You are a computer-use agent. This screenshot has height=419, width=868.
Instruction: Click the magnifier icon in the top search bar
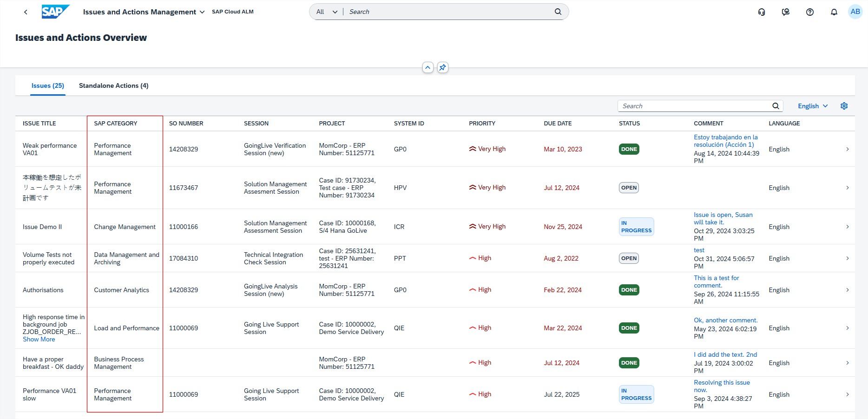click(558, 12)
